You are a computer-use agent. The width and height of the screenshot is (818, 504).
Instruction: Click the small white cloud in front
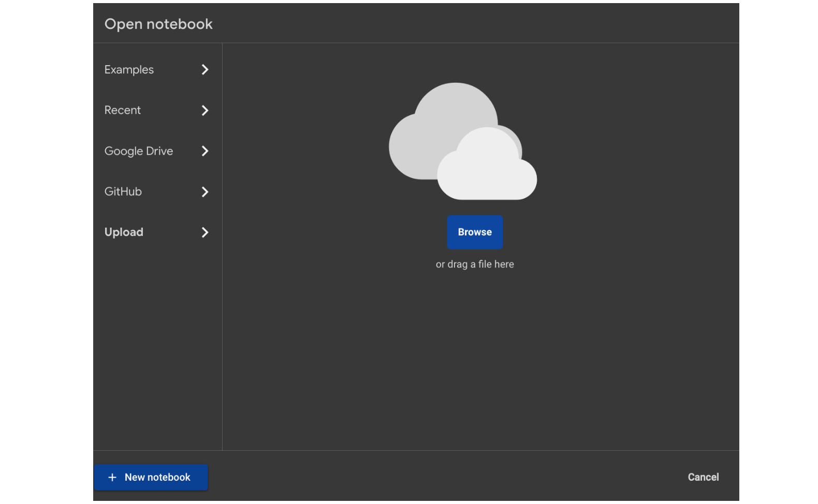coord(487,171)
